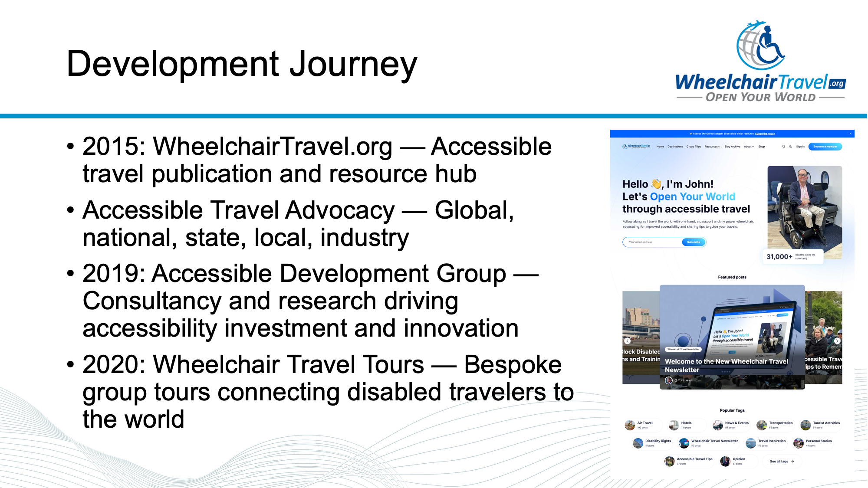The image size is (868, 488).
Task: Expand the Resources dropdown menu
Action: [712, 147]
